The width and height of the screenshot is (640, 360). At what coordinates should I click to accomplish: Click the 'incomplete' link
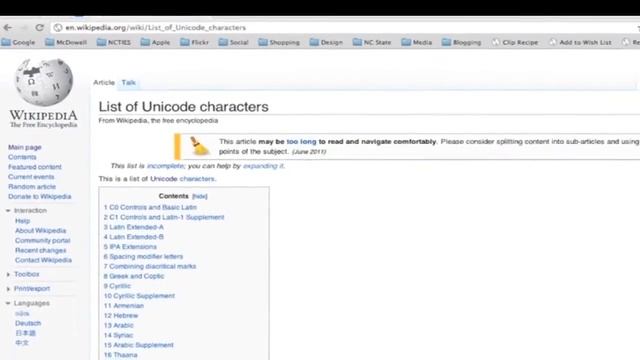(165, 166)
